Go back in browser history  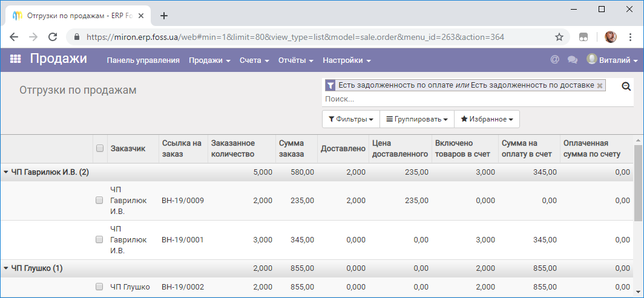pyautogui.click(x=14, y=37)
